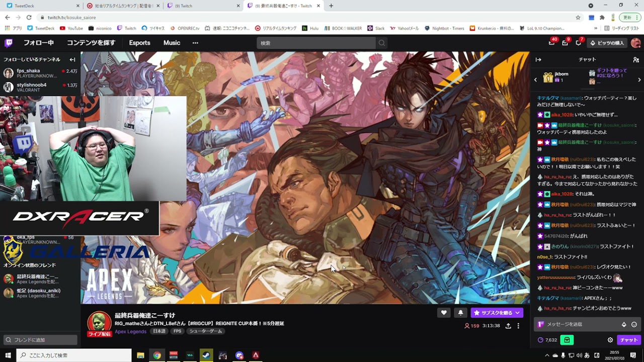Viewport: 644px width, 362px height.
Task: Show previous gift leaderboard entry
Action: tap(535, 79)
